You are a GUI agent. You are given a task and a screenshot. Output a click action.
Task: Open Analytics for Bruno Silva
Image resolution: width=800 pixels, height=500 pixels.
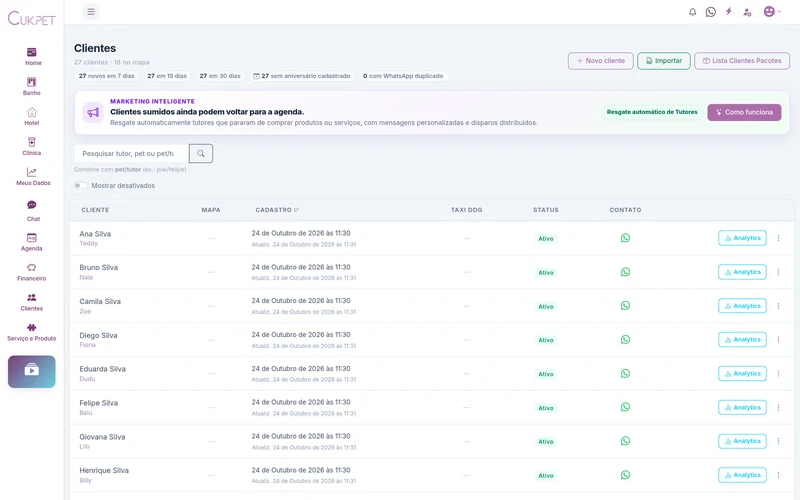(x=742, y=272)
